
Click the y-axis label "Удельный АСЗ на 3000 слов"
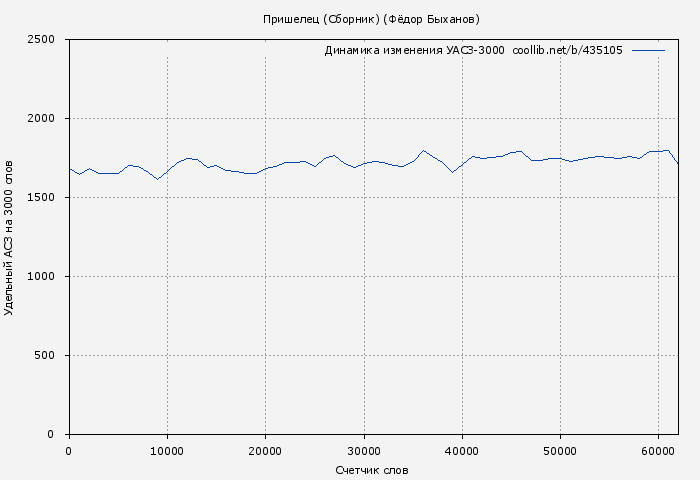point(10,237)
